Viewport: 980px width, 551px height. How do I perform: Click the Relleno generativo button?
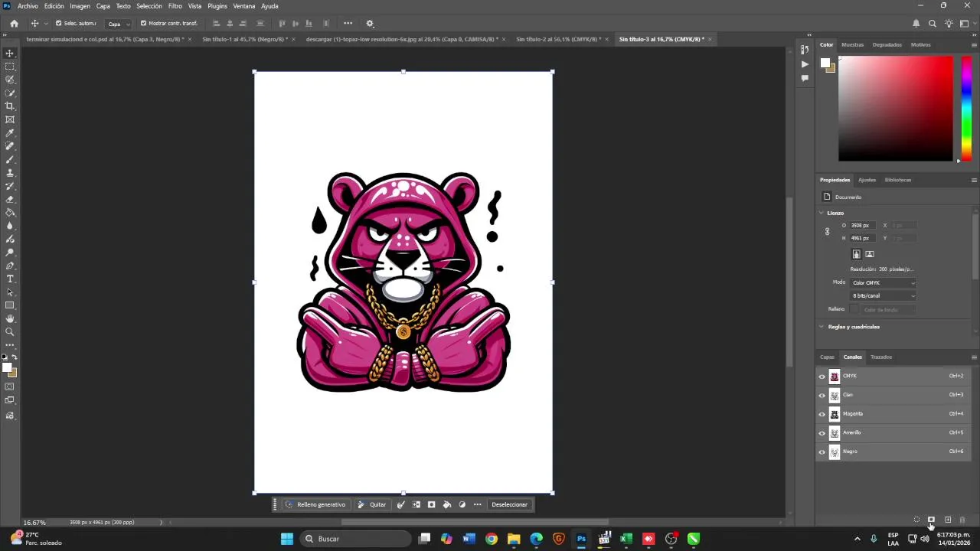[315, 504]
